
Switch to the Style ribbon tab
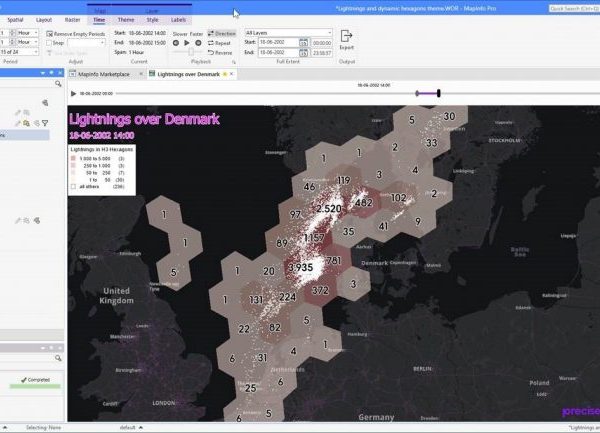pyautogui.click(x=152, y=20)
